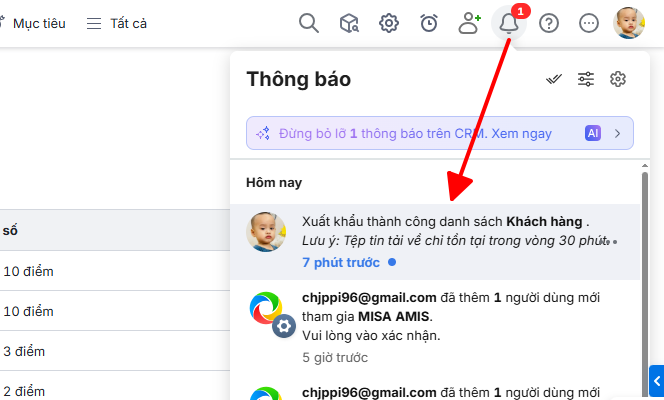Toggle the notification bell icon

coord(509,23)
